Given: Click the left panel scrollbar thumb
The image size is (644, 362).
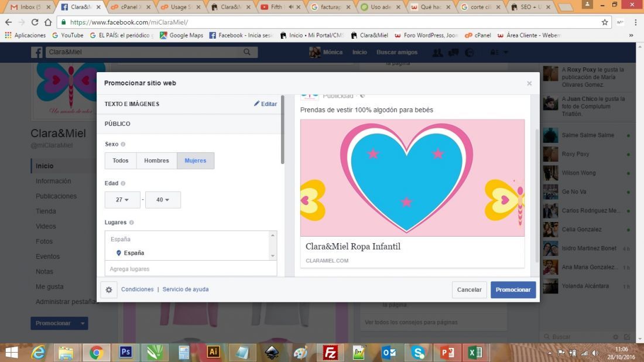Looking at the screenshot, I should (283, 129).
